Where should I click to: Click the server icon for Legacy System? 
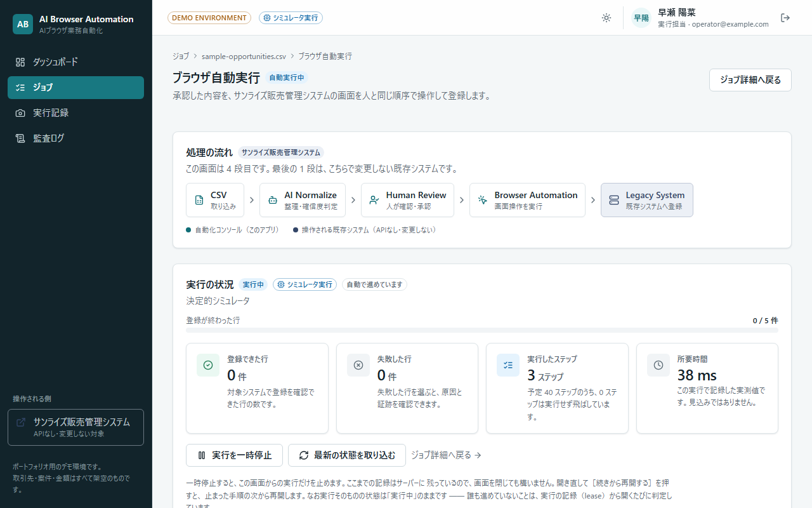point(614,200)
